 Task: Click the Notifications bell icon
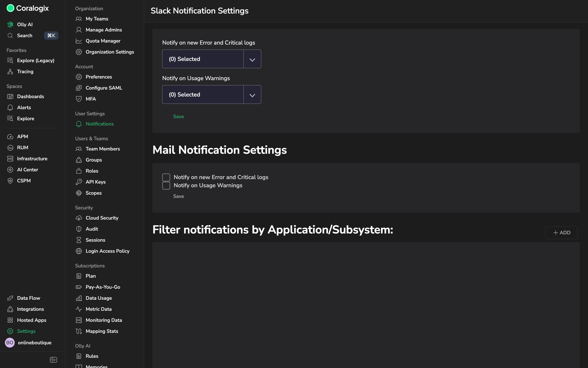point(79,124)
